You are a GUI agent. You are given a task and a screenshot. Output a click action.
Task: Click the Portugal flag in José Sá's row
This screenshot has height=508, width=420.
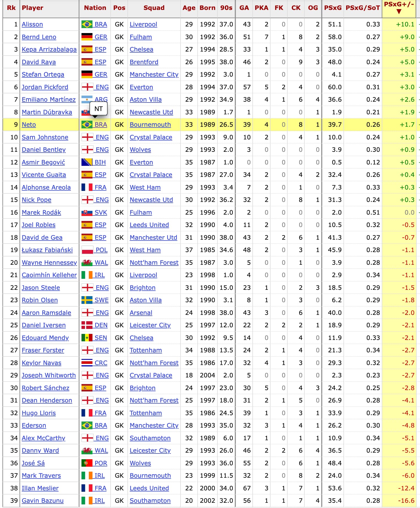(x=87, y=463)
